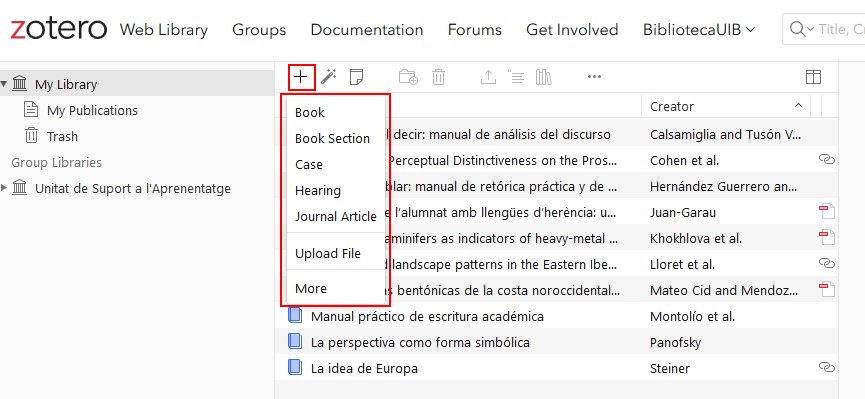Open the Web Library link
The height and width of the screenshot is (399, 865).
point(164,29)
